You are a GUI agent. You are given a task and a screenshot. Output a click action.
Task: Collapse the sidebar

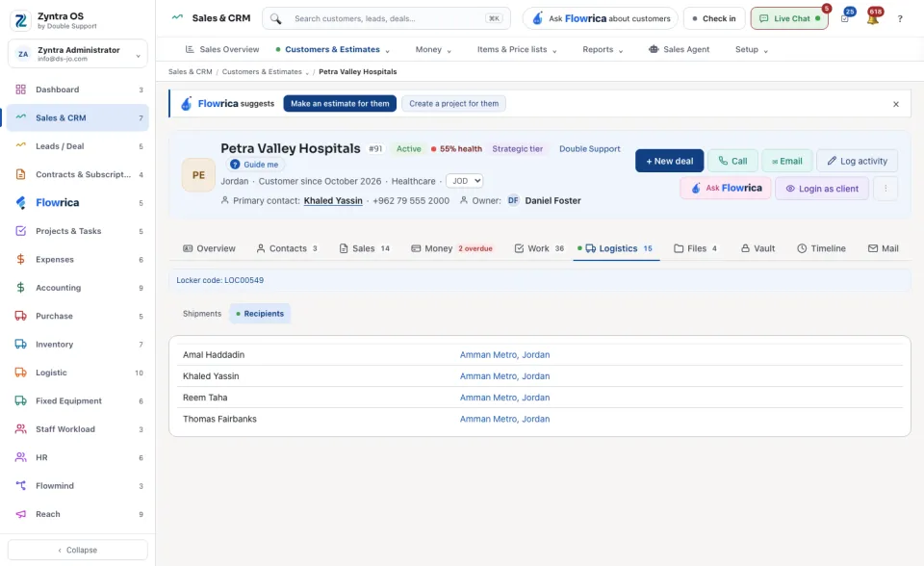pos(78,550)
